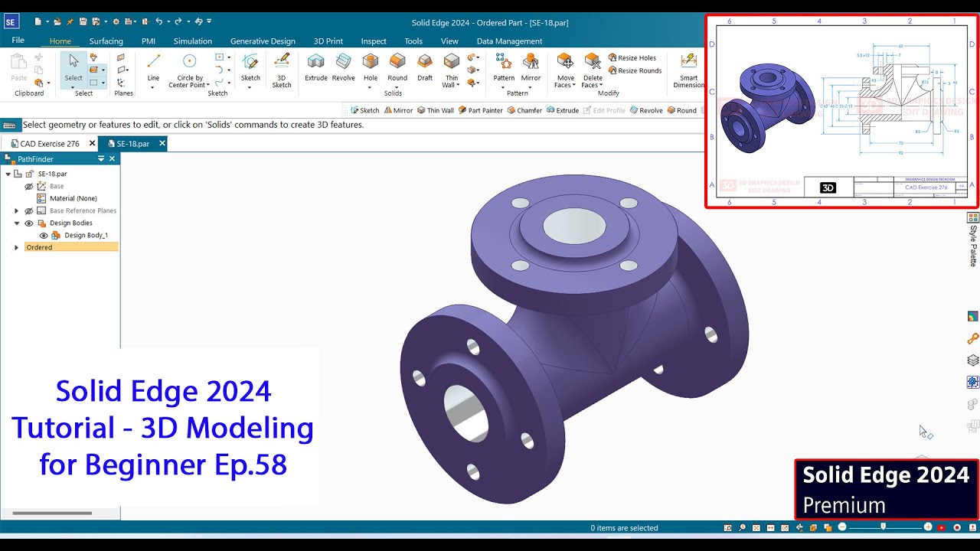Select the Line drawing tool
The width and height of the screenshot is (980, 551).
tap(153, 67)
